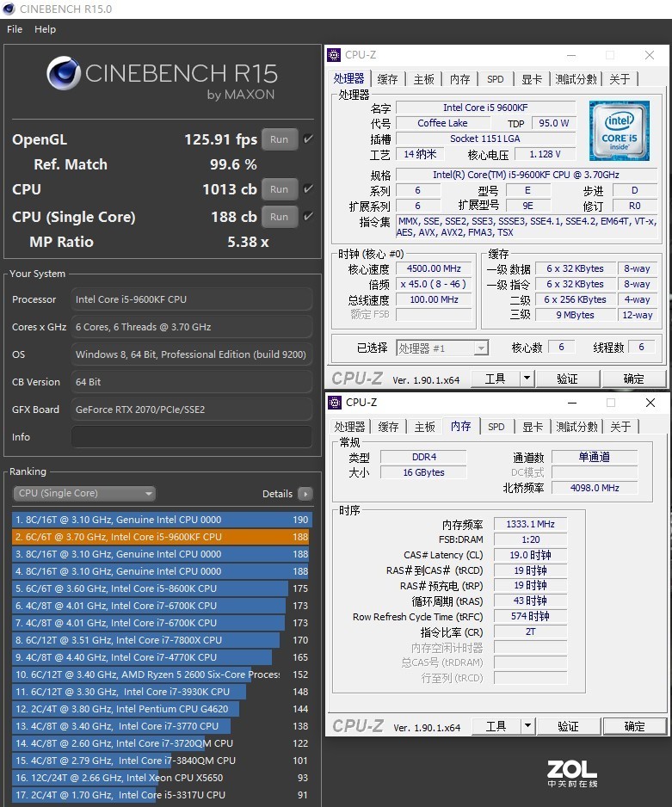
Task: Click the bottom CPU-Z window title icon
Action: [335, 403]
